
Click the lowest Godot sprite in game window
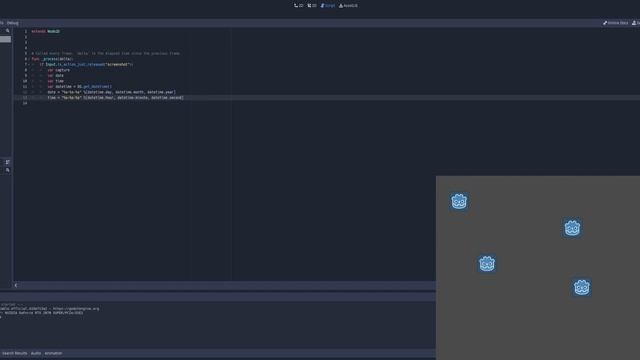click(582, 287)
